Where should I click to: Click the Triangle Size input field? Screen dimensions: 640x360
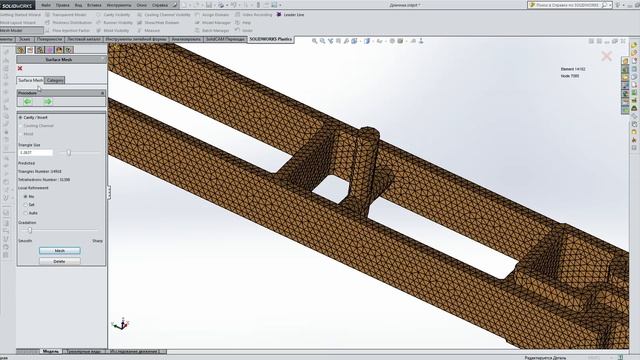coord(36,153)
